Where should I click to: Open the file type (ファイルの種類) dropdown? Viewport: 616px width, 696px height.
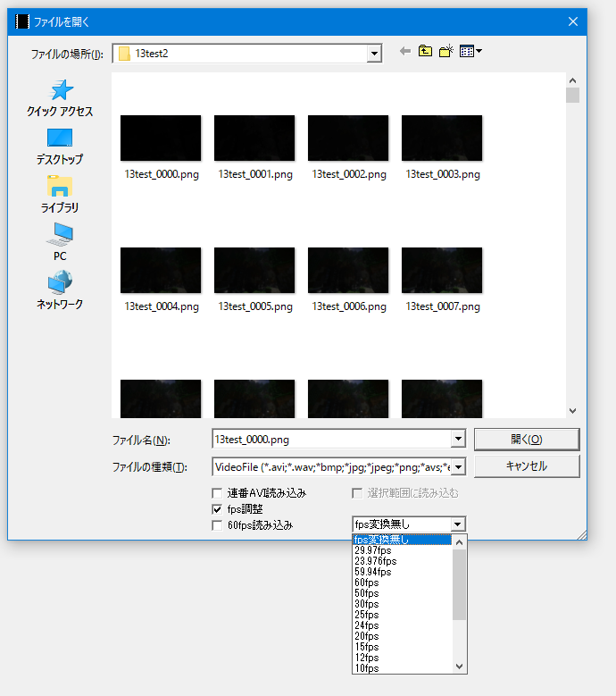click(x=458, y=466)
